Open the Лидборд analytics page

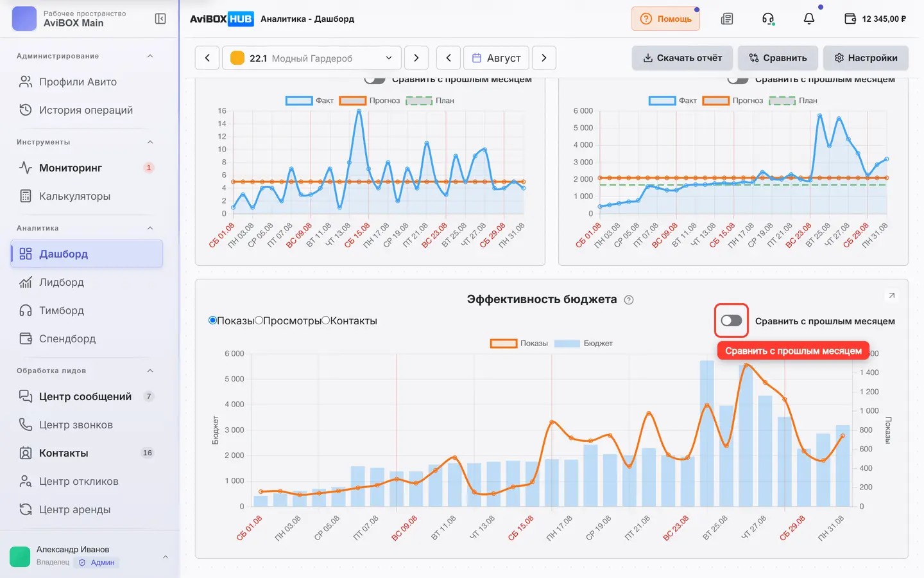87,282
